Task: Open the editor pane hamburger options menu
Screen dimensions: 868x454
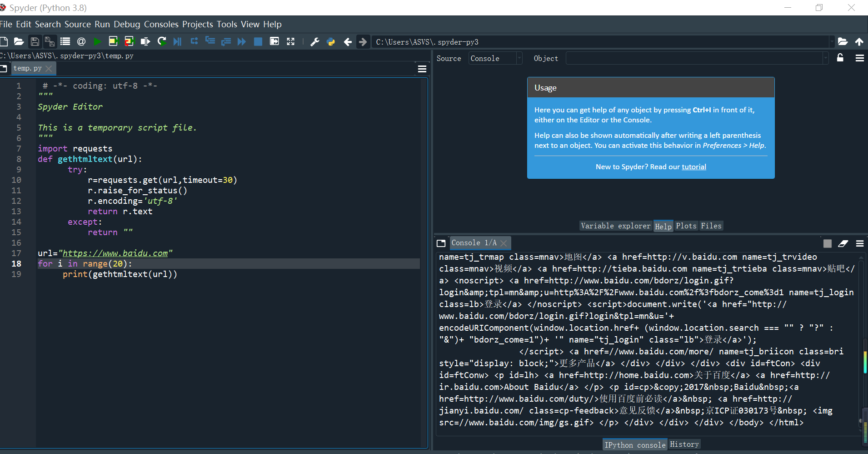Action: [422, 69]
